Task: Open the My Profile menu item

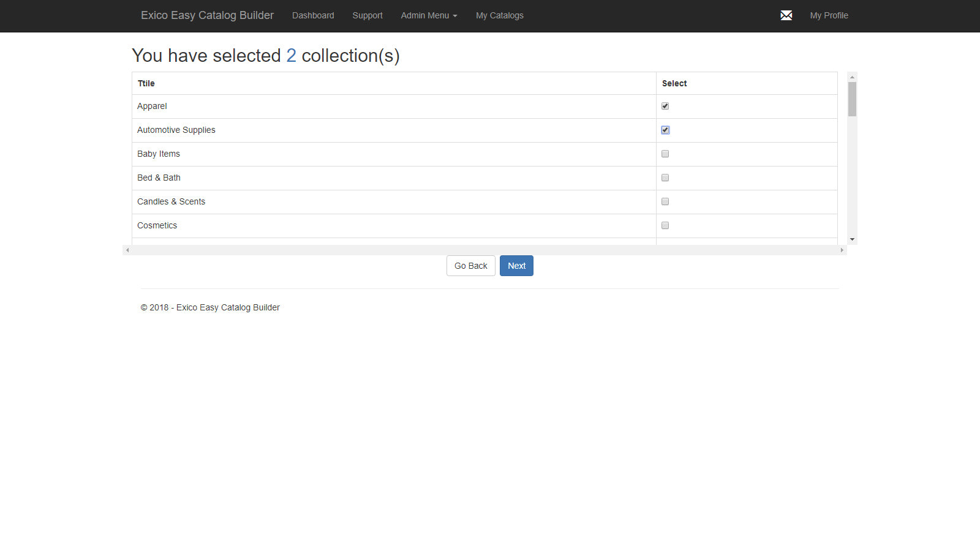Action: pos(829,15)
